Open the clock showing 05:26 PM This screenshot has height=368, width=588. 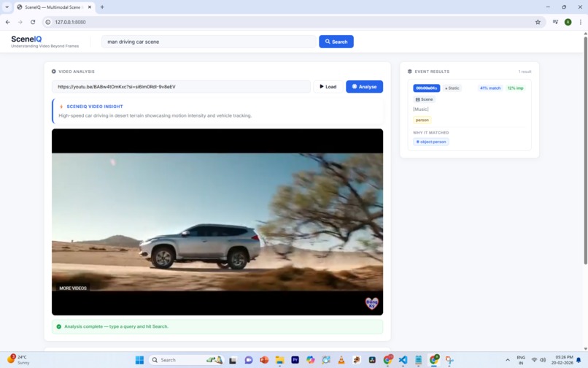tap(564, 360)
